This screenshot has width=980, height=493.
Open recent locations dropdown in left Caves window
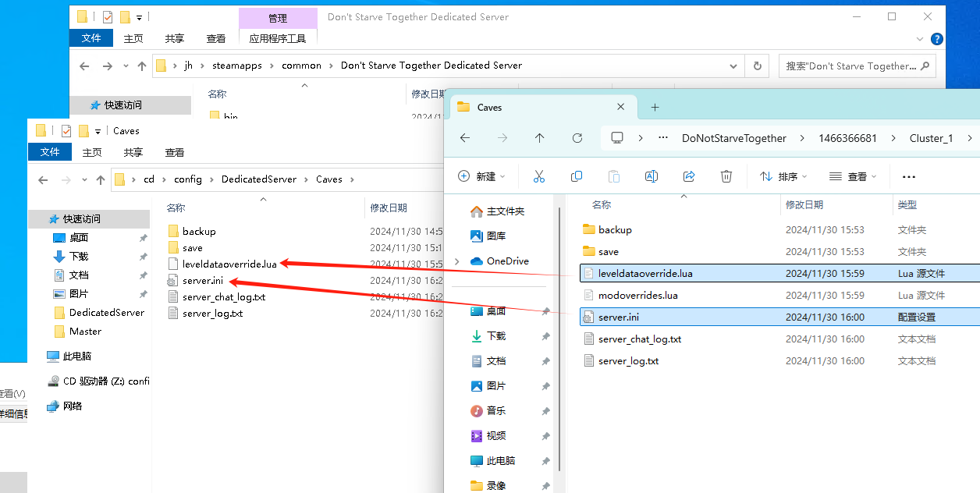pos(83,180)
